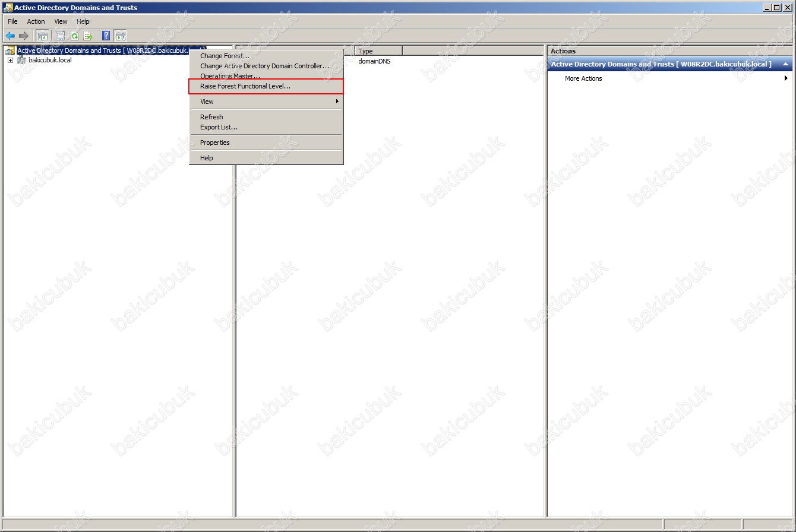Open Properties from the context menu
Image resolution: width=796 pixels, height=532 pixels.
(266, 142)
